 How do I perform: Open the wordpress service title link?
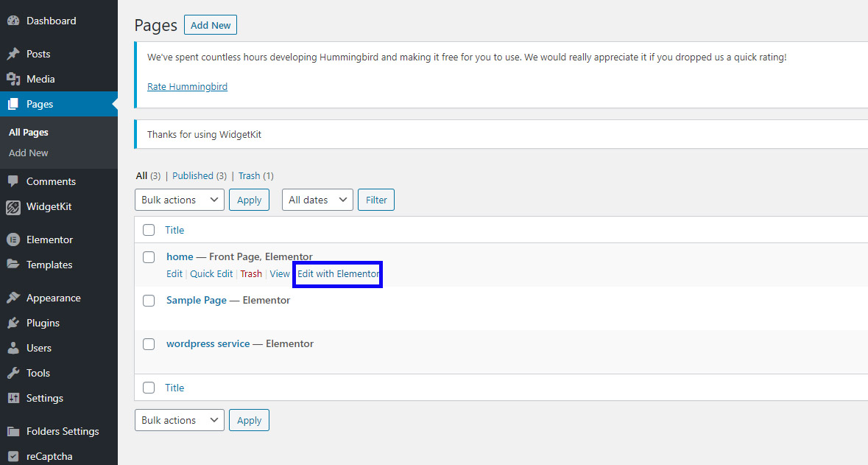(x=208, y=343)
